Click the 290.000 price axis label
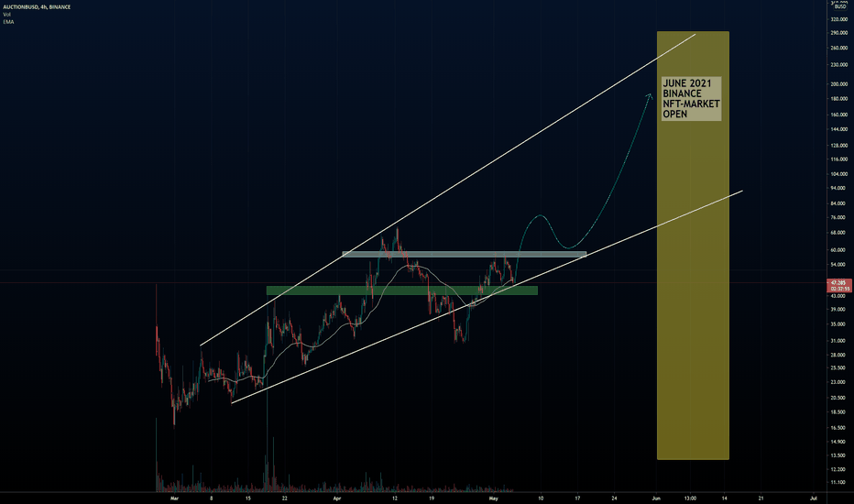The height and width of the screenshot is (504, 854). [839, 33]
